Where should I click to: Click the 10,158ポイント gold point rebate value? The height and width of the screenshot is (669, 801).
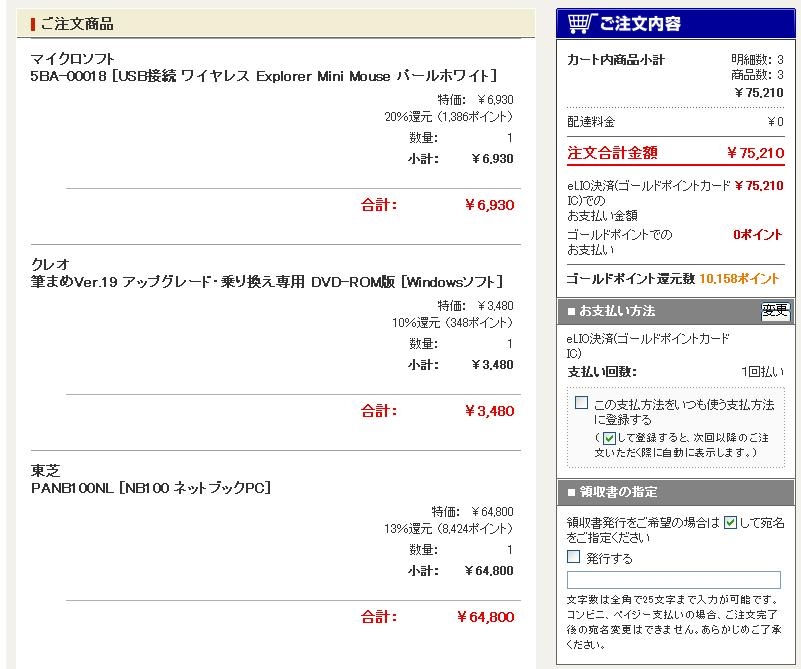740,278
